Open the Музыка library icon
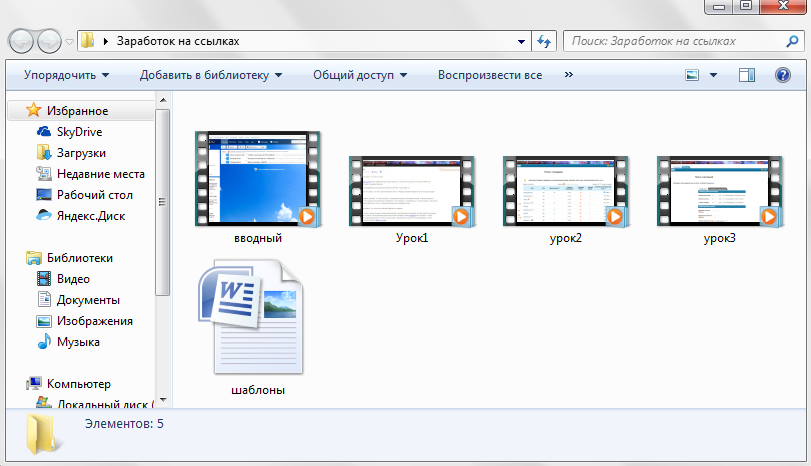The width and height of the screenshot is (811, 466). pos(44,342)
